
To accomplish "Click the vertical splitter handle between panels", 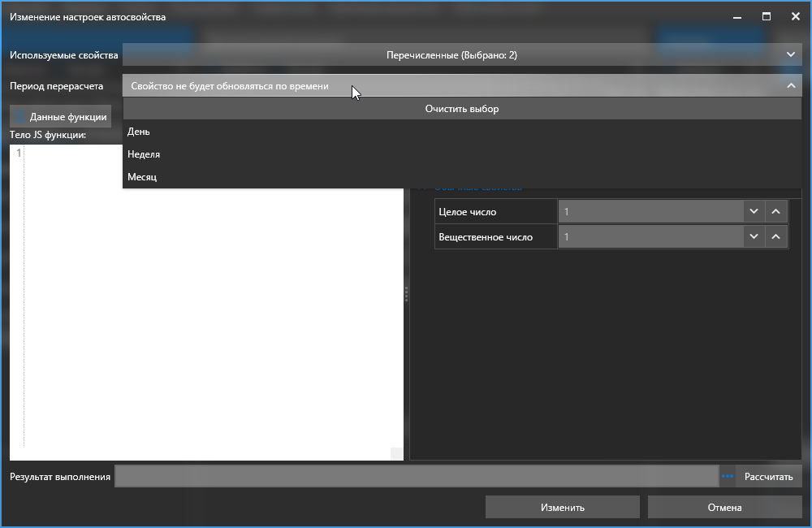I will [x=406, y=295].
